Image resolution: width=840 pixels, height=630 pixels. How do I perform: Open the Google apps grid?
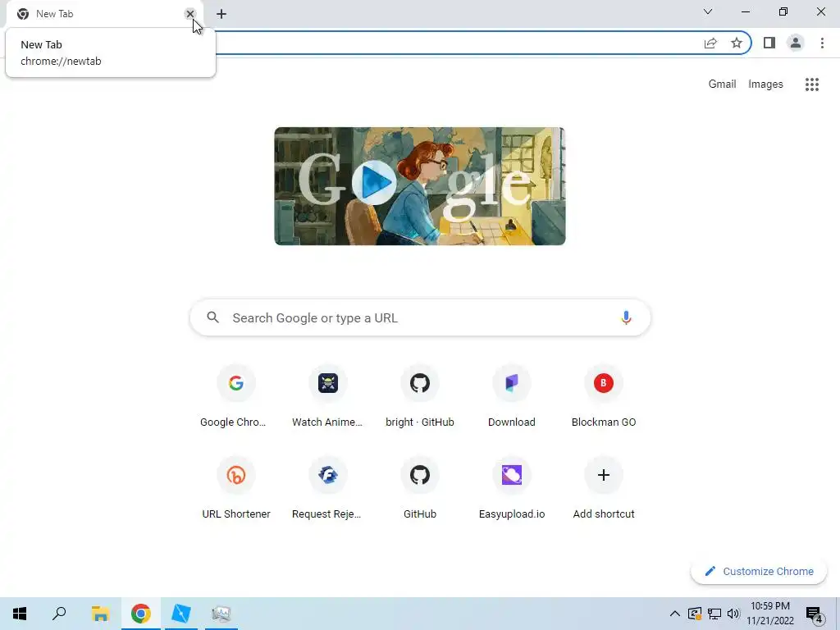pos(812,84)
